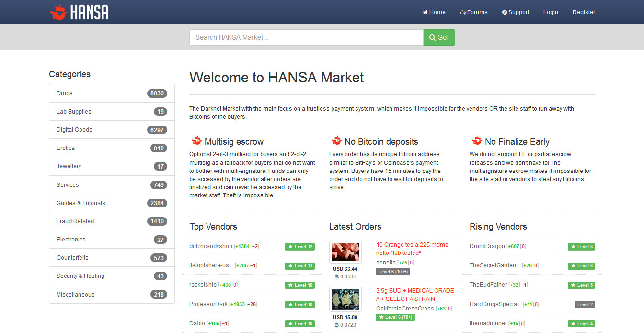
Task: Open the Digital Goods category
Action: 112,130
